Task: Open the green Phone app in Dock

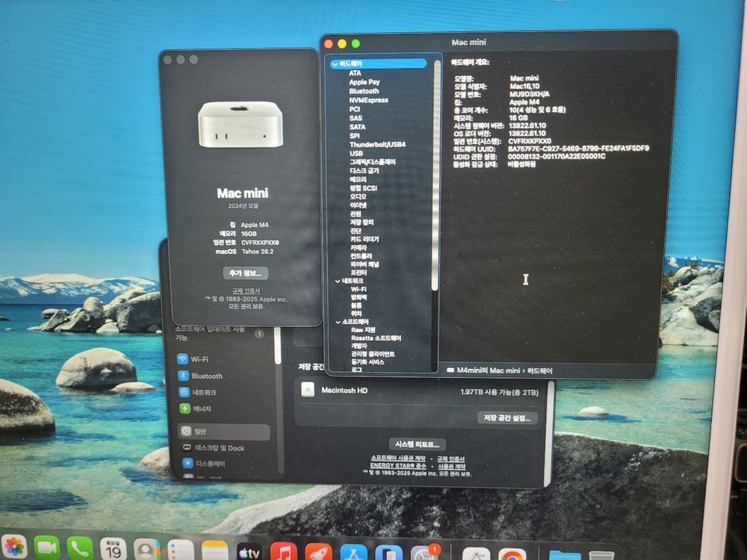Action: [80, 549]
